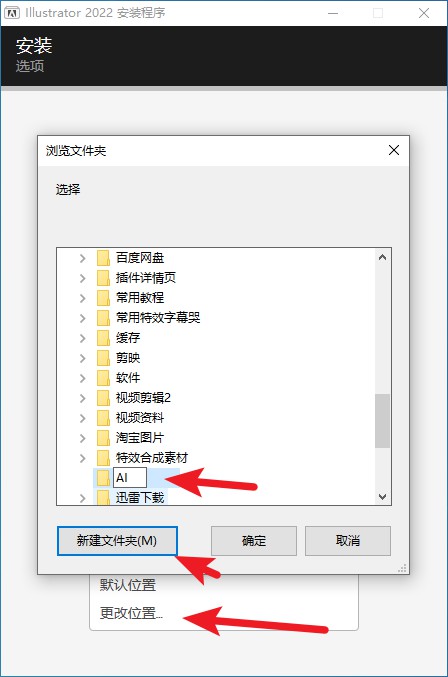
Task: Click the folder list scrollbar down arrow
Action: click(382, 497)
